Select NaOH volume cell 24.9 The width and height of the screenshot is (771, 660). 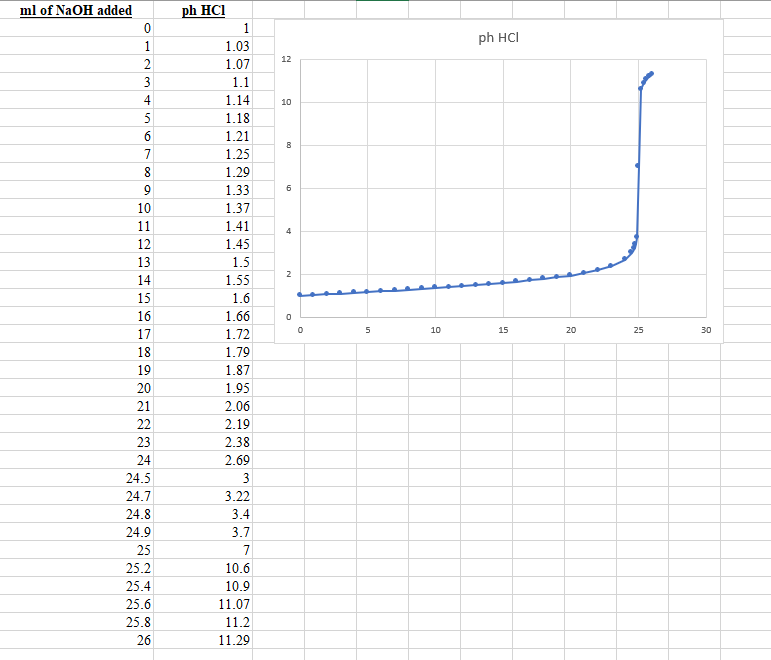pos(76,532)
